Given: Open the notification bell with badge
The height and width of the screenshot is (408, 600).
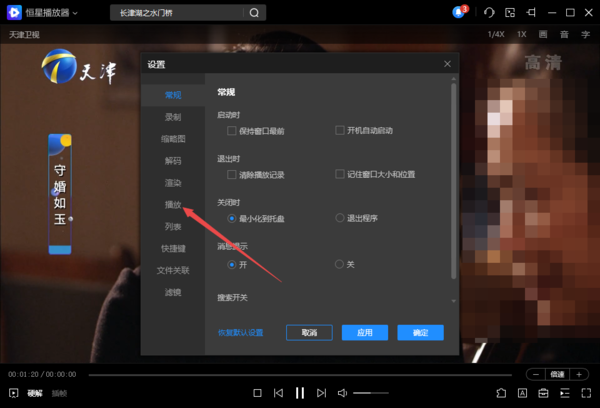Looking at the screenshot, I should click(459, 12).
